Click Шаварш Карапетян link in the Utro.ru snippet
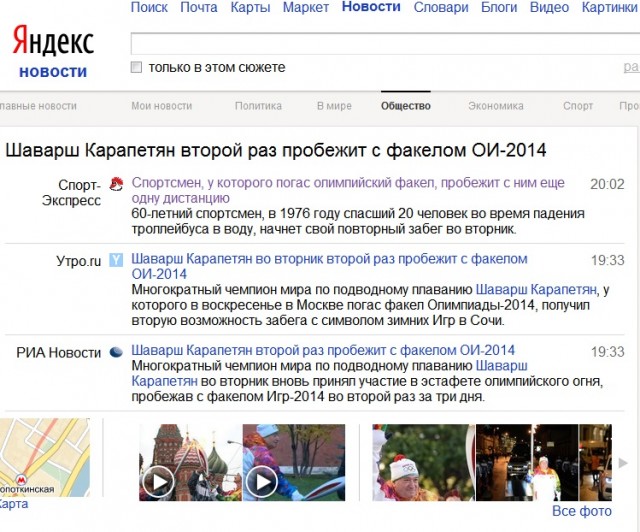 tap(536, 290)
